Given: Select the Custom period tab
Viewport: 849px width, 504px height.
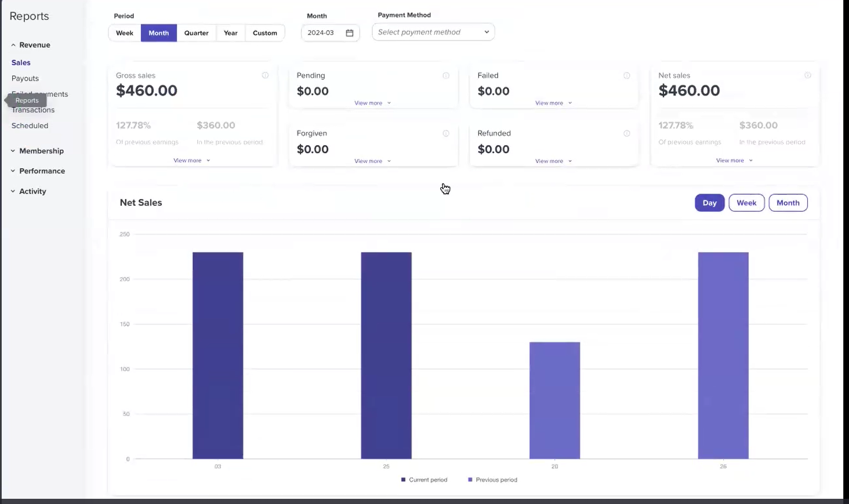Looking at the screenshot, I should [x=264, y=33].
